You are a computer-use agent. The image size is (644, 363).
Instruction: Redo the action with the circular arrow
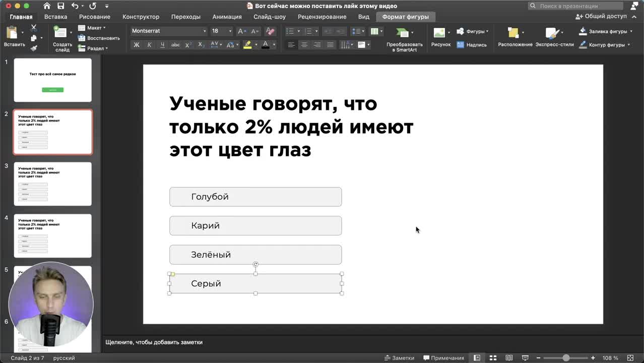92,6
